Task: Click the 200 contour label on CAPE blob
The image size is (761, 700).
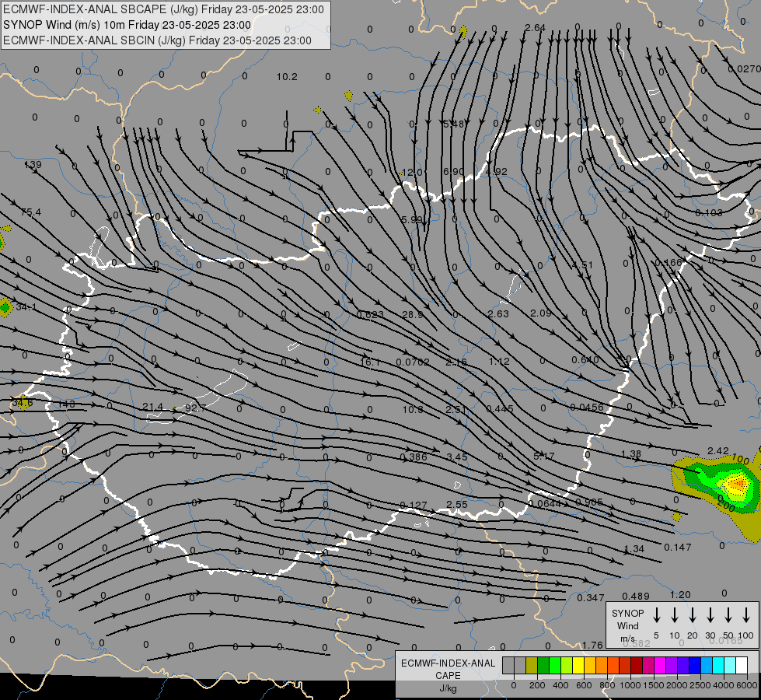Action: [x=726, y=506]
